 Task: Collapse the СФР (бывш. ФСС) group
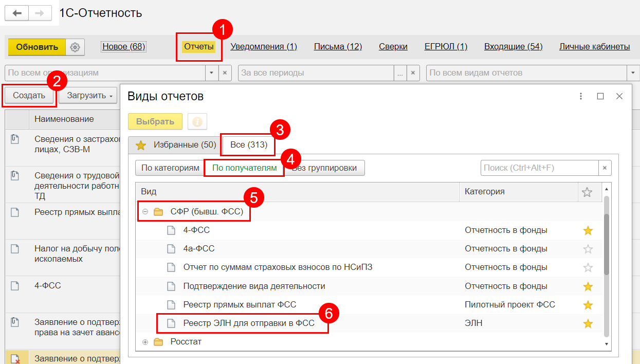[x=145, y=212]
